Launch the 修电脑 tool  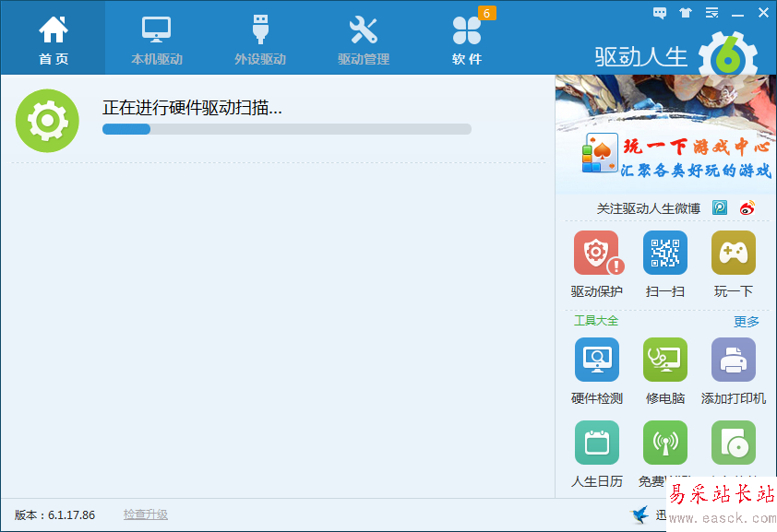tap(665, 372)
